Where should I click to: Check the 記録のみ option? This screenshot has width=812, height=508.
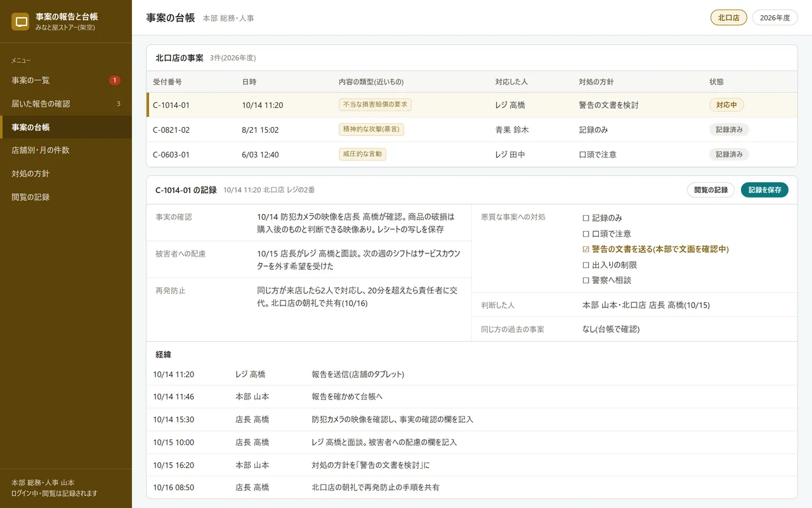click(602, 218)
